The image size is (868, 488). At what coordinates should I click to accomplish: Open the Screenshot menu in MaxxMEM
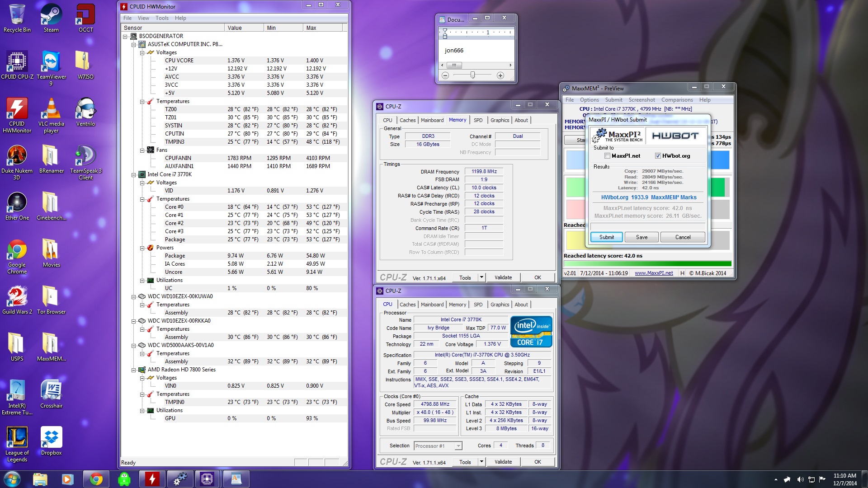[x=642, y=100]
